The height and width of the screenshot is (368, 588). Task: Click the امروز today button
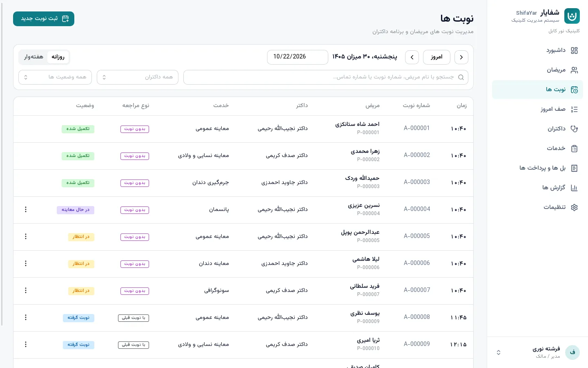coord(437,57)
